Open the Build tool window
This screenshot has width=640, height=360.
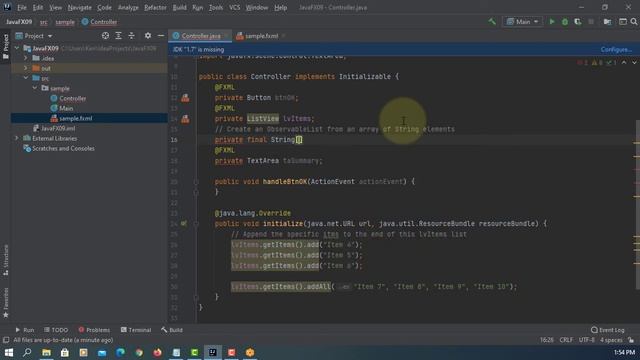[x=171, y=330]
